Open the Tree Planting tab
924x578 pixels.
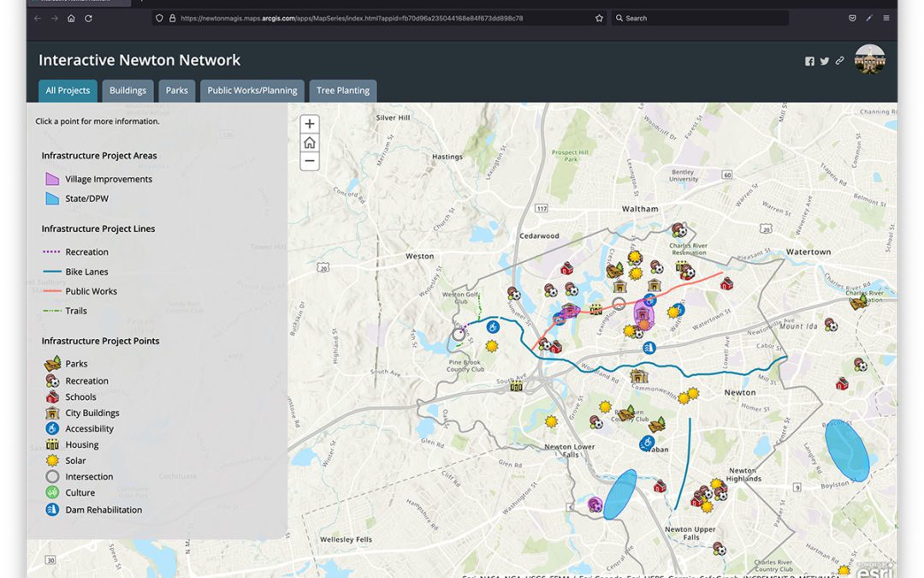[x=342, y=90]
